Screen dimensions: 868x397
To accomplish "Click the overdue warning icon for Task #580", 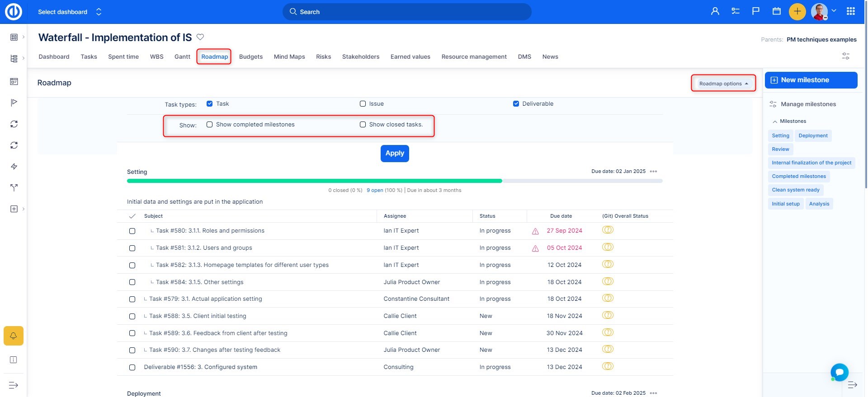I will tap(535, 231).
